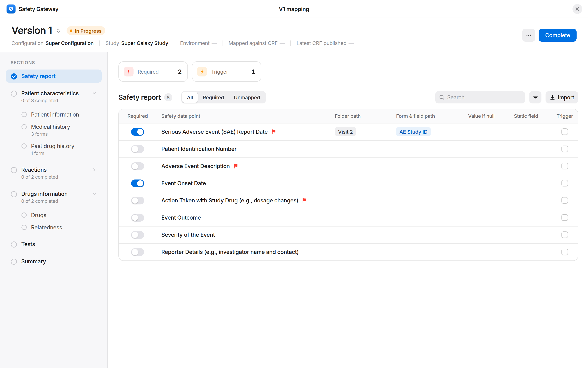Enable Required for Patient Identification Number

click(x=138, y=149)
